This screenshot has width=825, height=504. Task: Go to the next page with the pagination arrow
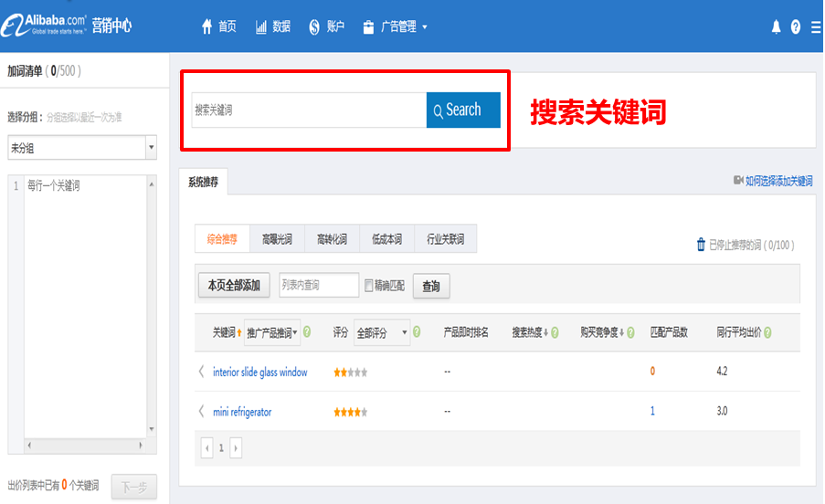click(236, 448)
